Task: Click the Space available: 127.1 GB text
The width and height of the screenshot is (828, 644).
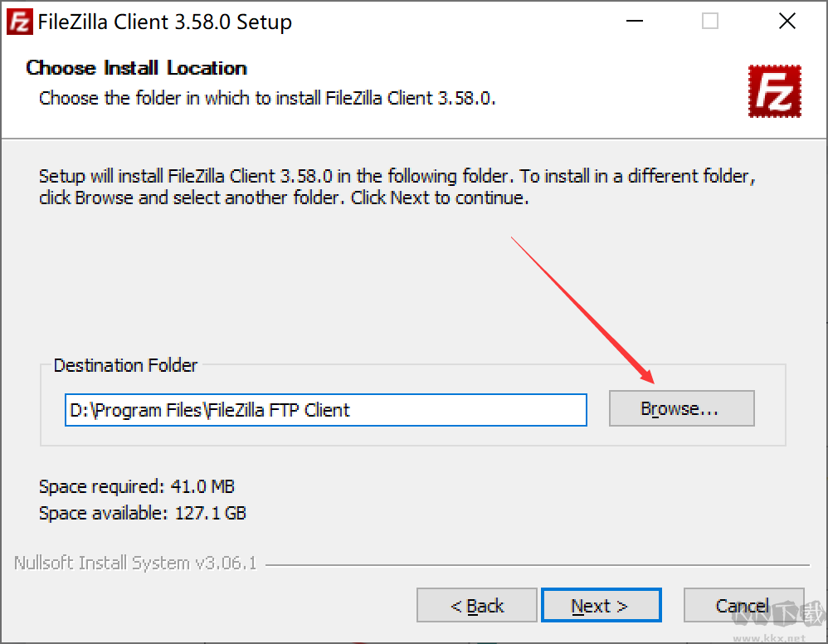Action: pos(143,513)
